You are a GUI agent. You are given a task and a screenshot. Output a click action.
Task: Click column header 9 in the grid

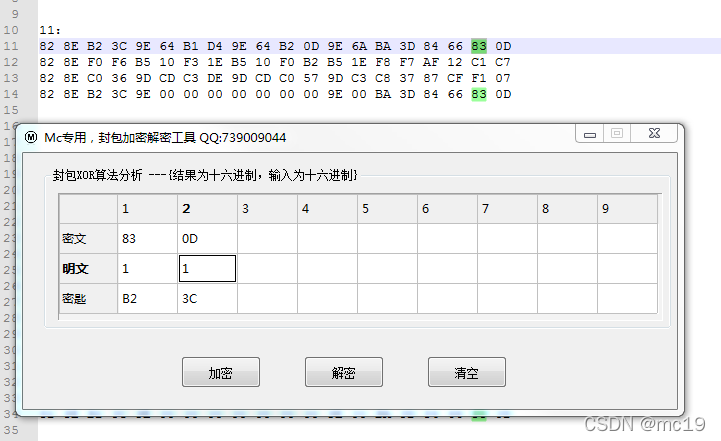click(x=627, y=209)
